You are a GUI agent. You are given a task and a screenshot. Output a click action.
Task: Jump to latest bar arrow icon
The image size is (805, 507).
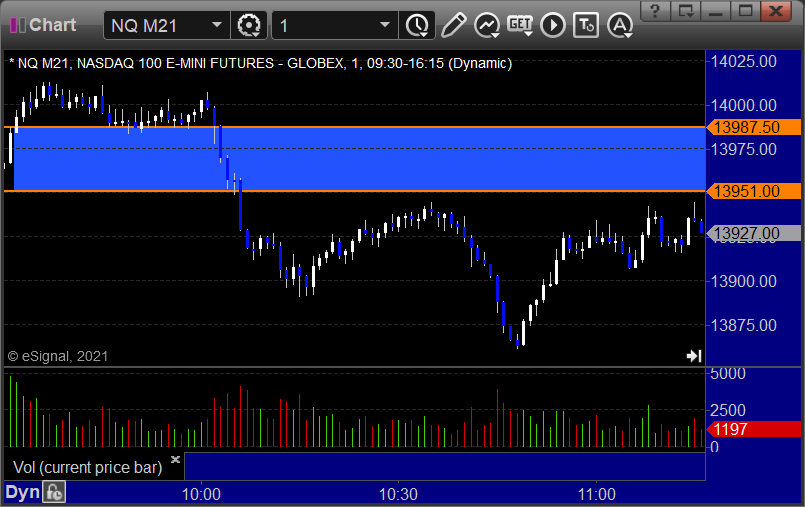click(694, 356)
